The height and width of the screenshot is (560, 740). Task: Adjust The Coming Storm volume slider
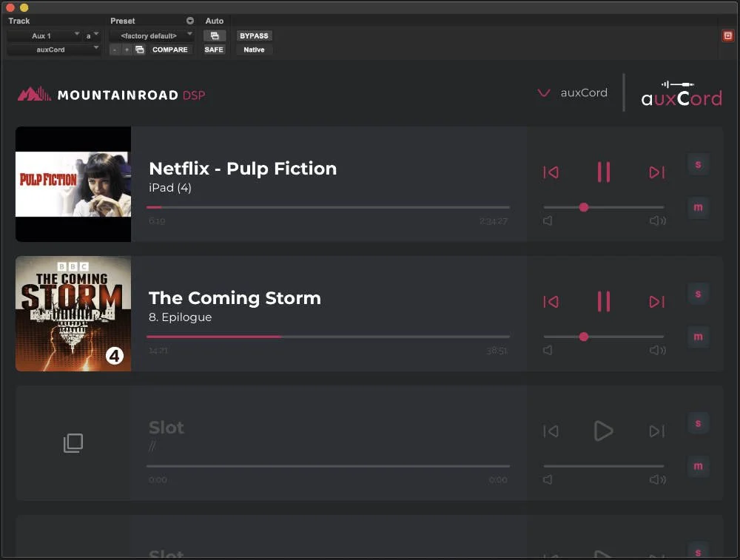click(x=604, y=337)
